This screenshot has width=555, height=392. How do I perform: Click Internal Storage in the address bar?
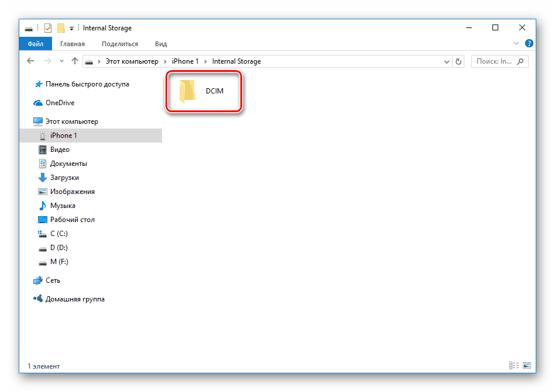pyautogui.click(x=236, y=61)
